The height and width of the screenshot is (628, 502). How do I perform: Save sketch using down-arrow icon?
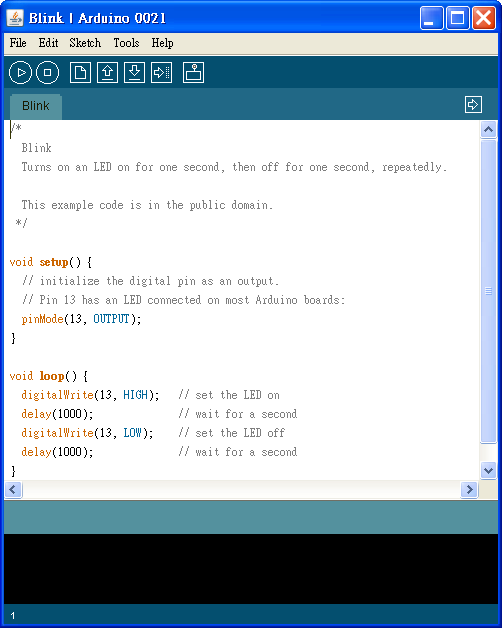point(134,72)
